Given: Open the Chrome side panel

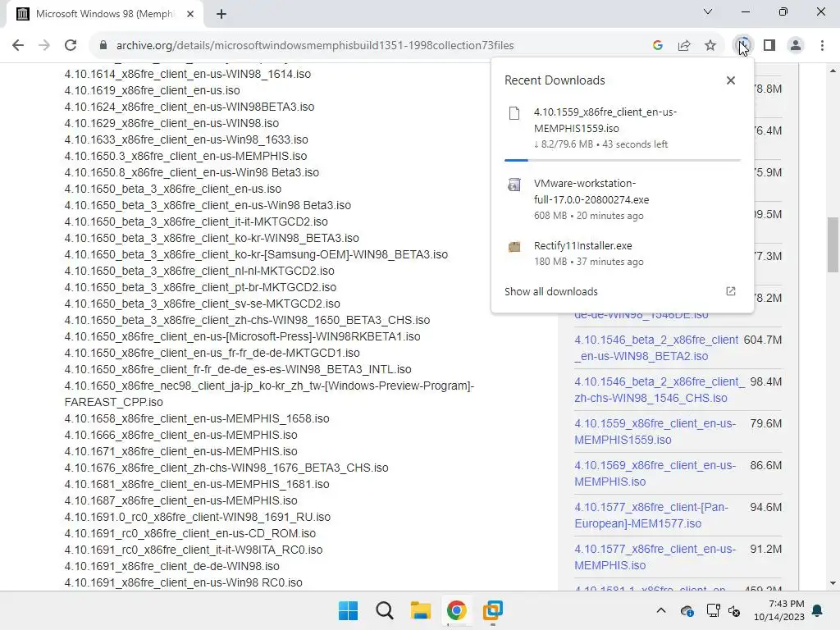Looking at the screenshot, I should click(x=769, y=46).
